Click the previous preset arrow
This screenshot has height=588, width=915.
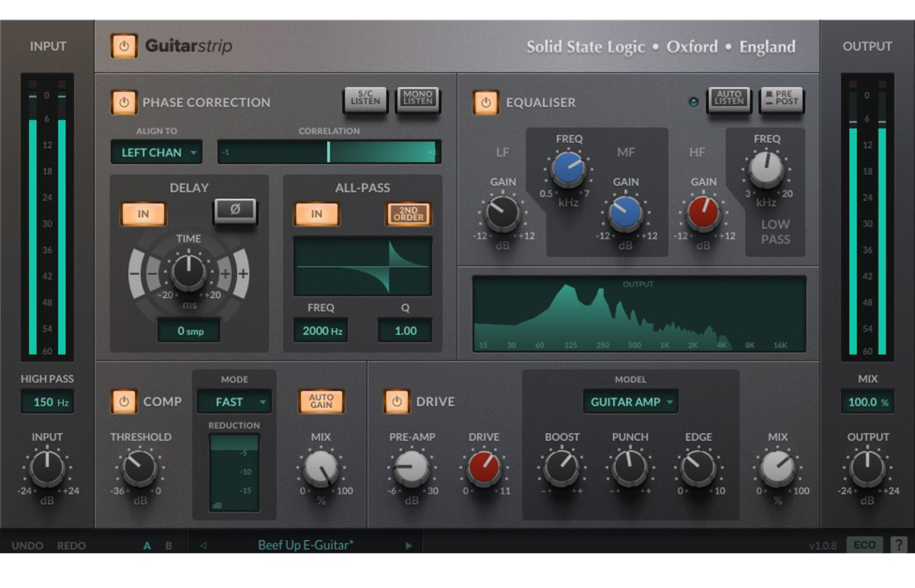[203, 546]
